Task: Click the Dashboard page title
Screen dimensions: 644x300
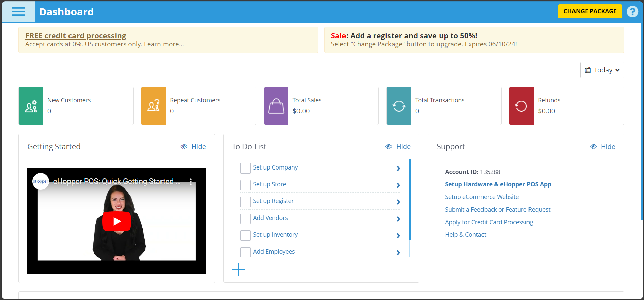Action: pyautogui.click(x=66, y=12)
